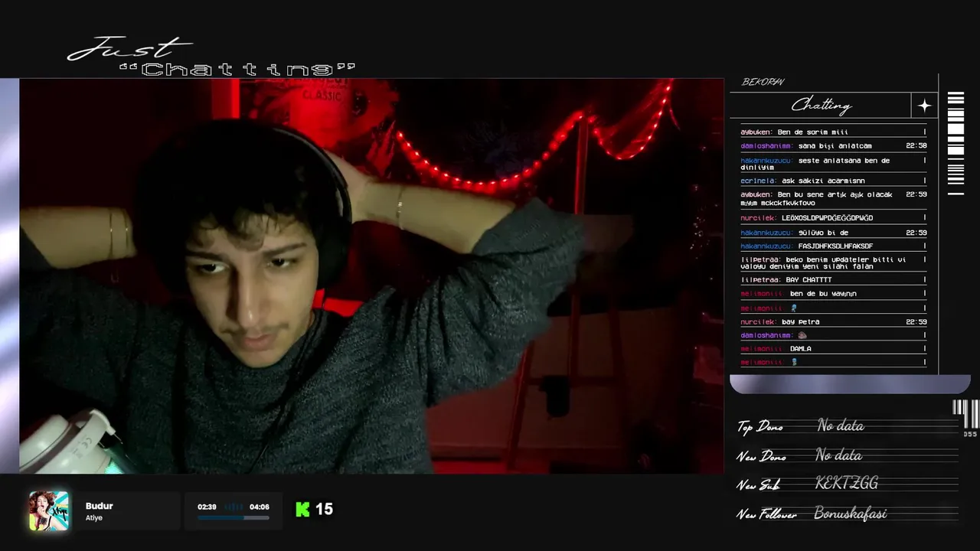The height and width of the screenshot is (551, 980).
Task: Click username 'ecrinela' in chat
Action: 759,181
